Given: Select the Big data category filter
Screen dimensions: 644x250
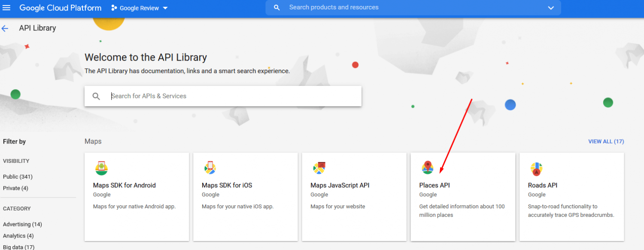Looking at the screenshot, I should tap(18, 247).
